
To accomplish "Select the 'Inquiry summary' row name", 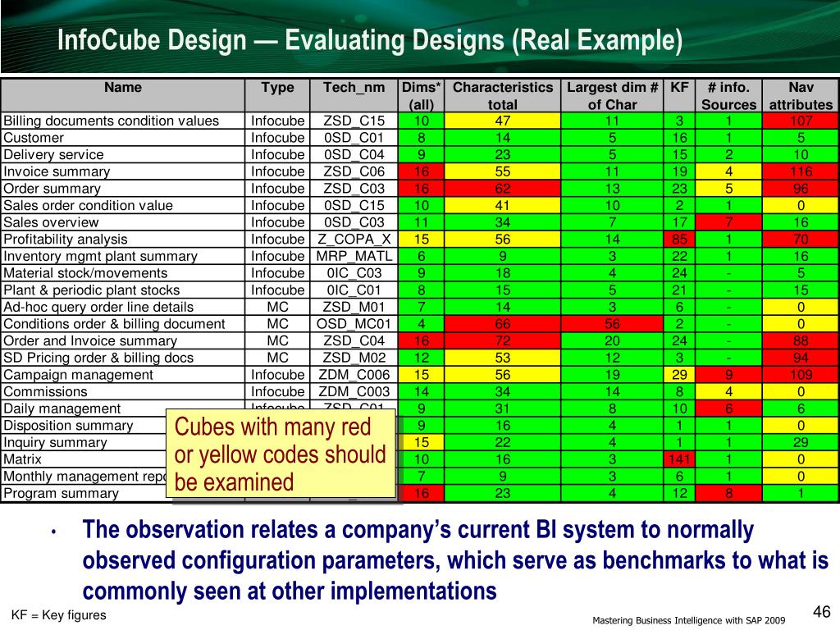I will pyautogui.click(x=55, y=442).
